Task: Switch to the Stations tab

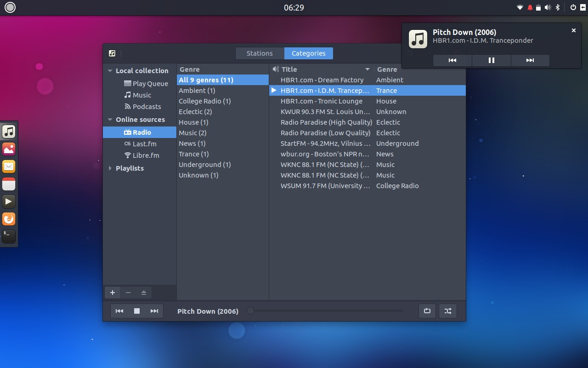Action: pyautogui.click(x=260, y=53)
